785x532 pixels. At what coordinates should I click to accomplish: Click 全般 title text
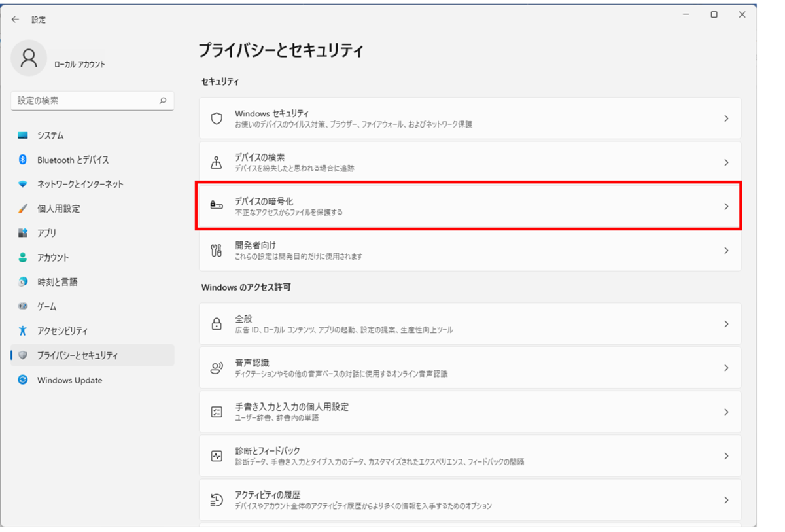243,319
